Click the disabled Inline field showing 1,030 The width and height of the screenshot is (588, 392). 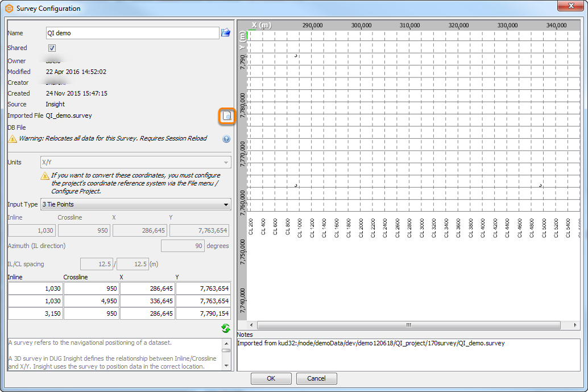click(x=32, y=230)
